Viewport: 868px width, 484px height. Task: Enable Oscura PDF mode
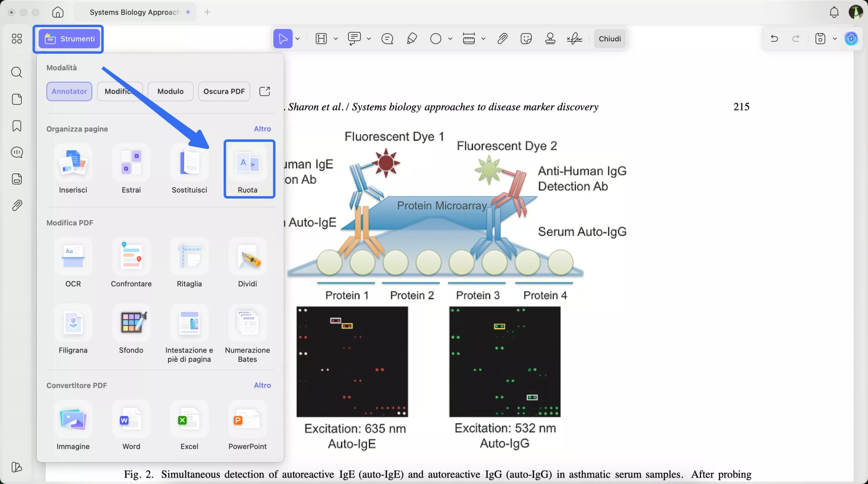pyautogui.click(x=224, y=91)
